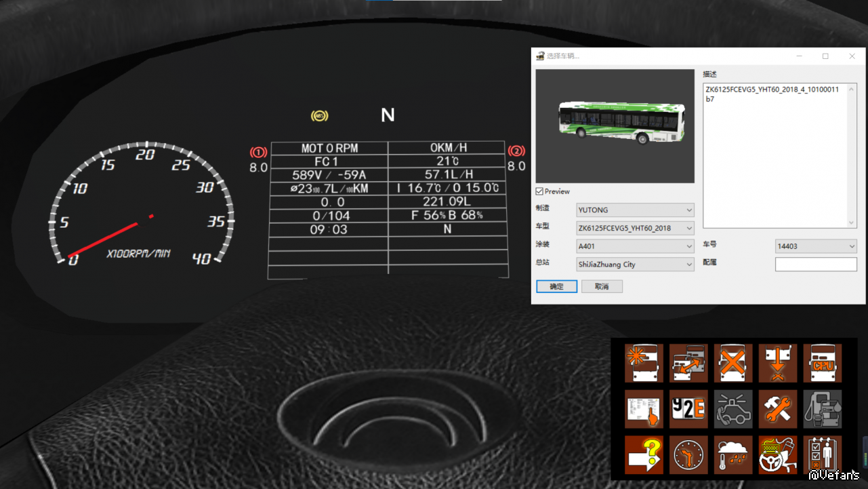Click the arrow with question mark icon
868x489 pixels.
coord(644,454)
